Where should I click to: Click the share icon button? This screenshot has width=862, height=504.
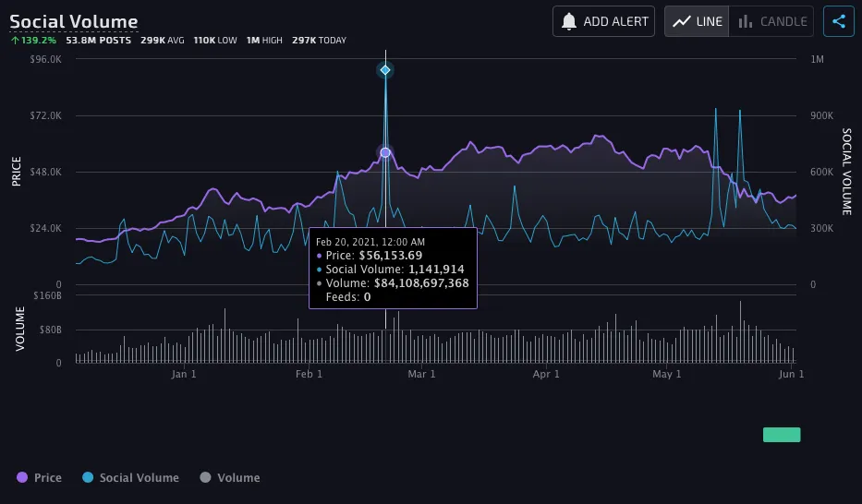838,21
